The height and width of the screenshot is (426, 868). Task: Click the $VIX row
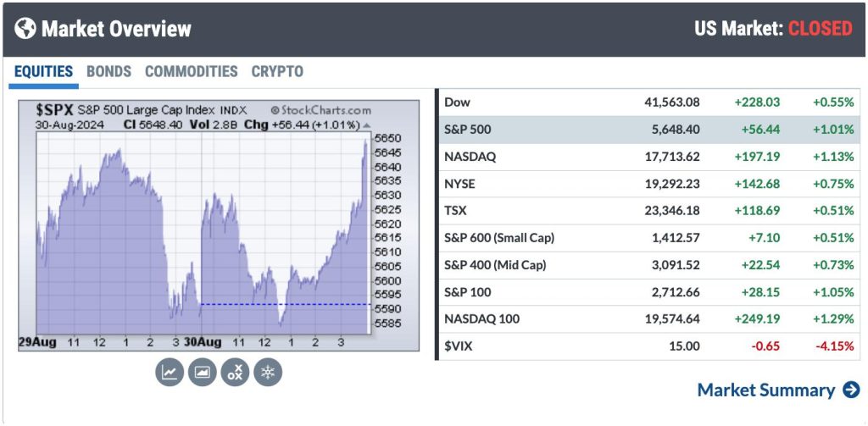[x=648, y=346]
